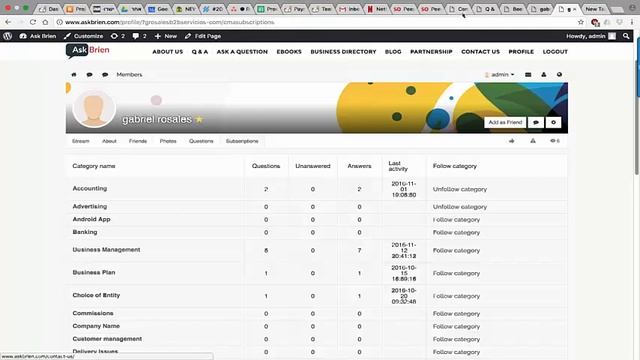Unfollow the Accounting category

click(x=460, y=189)
